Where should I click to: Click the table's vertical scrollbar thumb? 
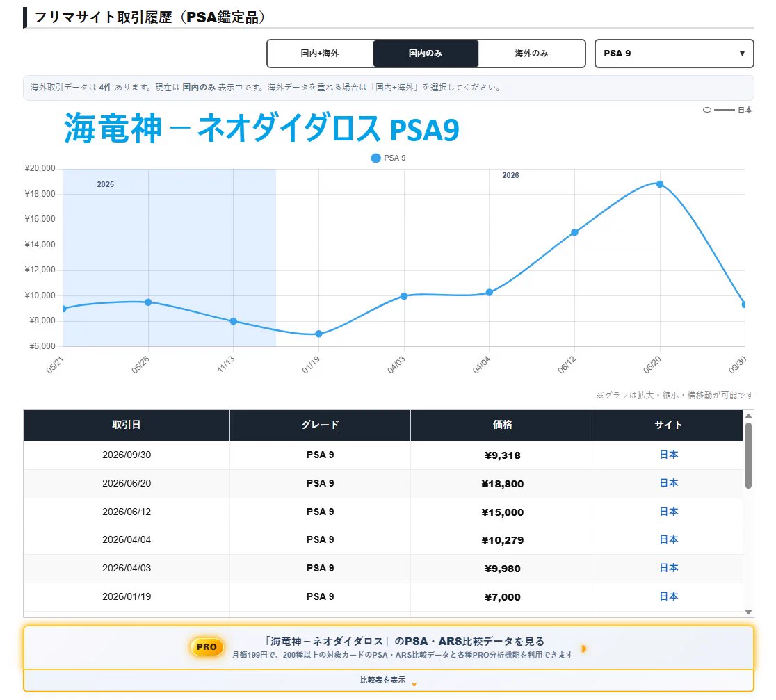[x=748, y=455]
